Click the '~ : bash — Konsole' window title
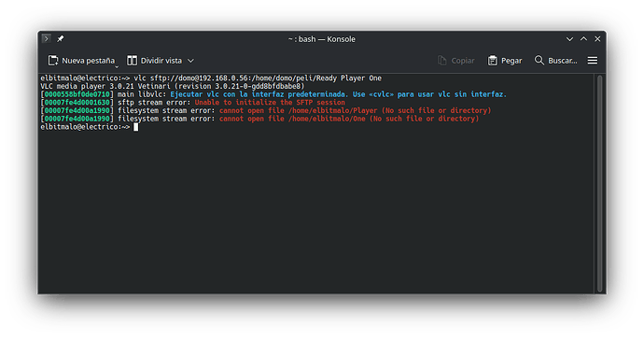 click(x=322, y=39)
